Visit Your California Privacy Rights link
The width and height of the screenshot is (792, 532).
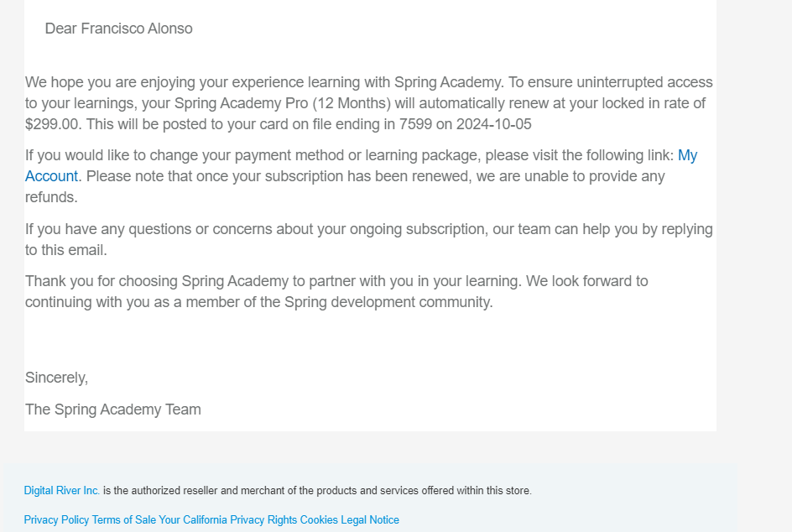click(x=228, y=520)
